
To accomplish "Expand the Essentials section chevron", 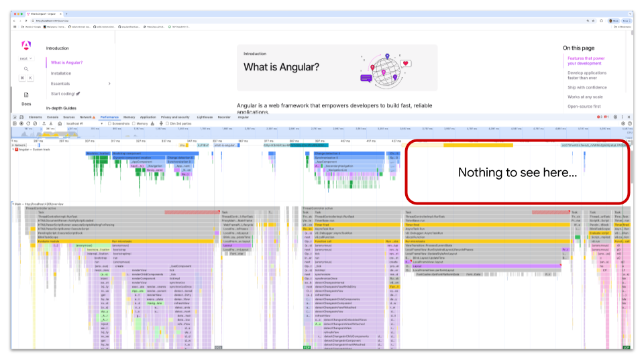I will 109,84.
